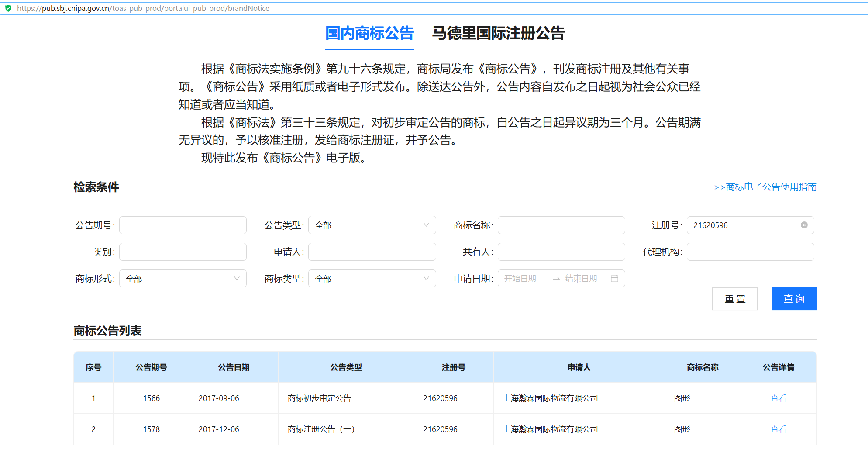Switch to the 马德里国际注册公告 tab

[x=498, y=33]
